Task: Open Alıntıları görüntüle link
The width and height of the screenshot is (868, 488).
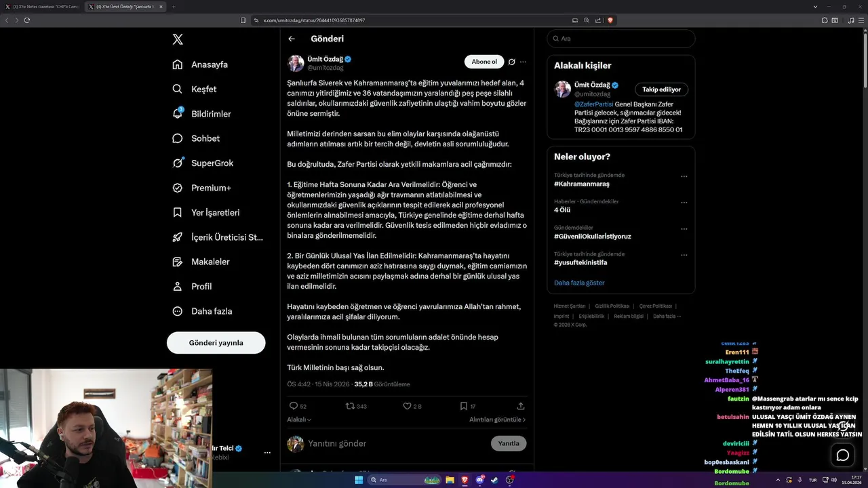Action: [x=497, y=420]
